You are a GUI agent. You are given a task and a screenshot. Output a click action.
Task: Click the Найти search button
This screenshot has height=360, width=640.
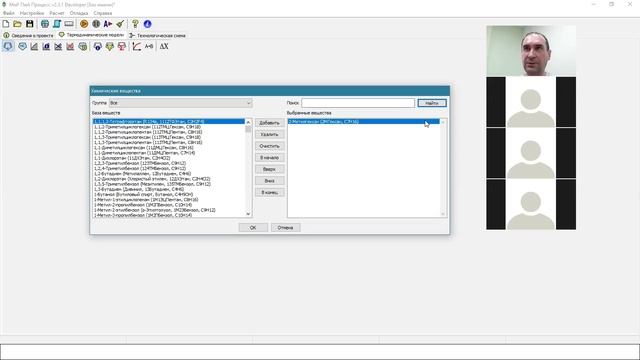click(x=432, y=103)
